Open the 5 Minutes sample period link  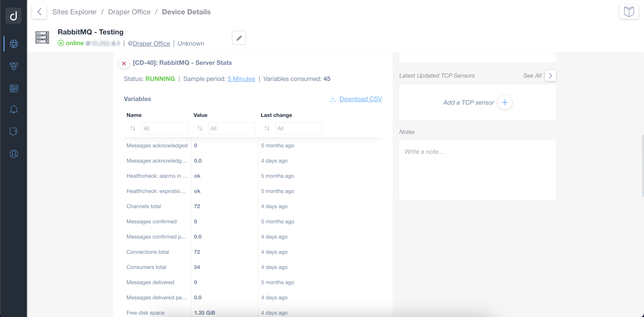tap(241, 79)
